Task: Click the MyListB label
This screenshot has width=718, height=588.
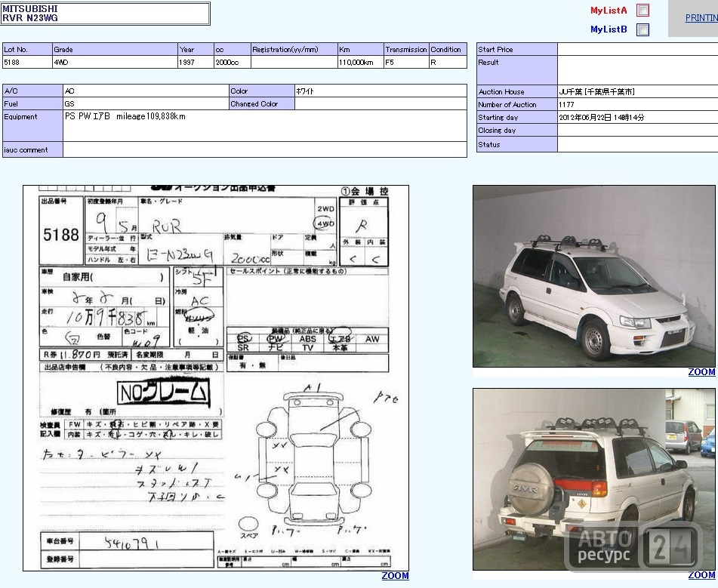Action: 609,29
